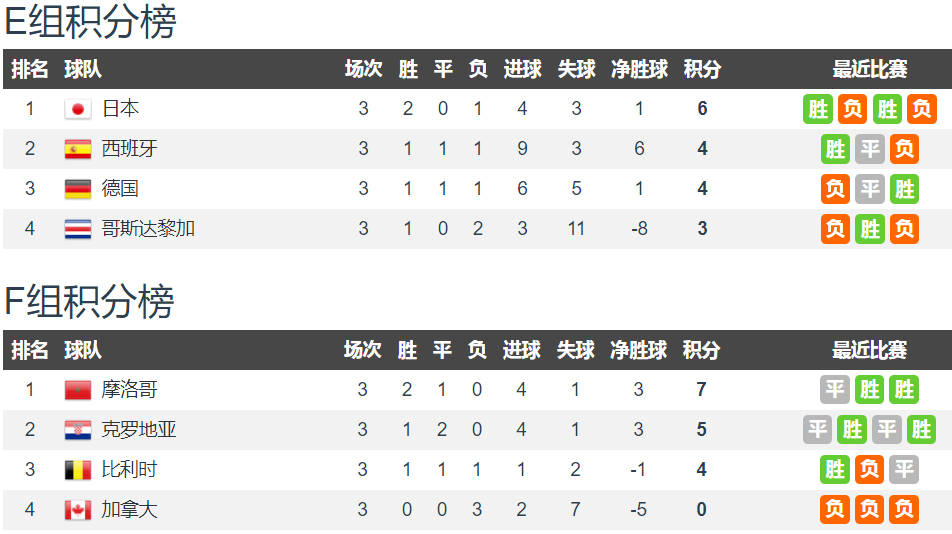Click the Germany flag icon
Viewport: 952px width, 534px height.
click(x=78, y=189)
